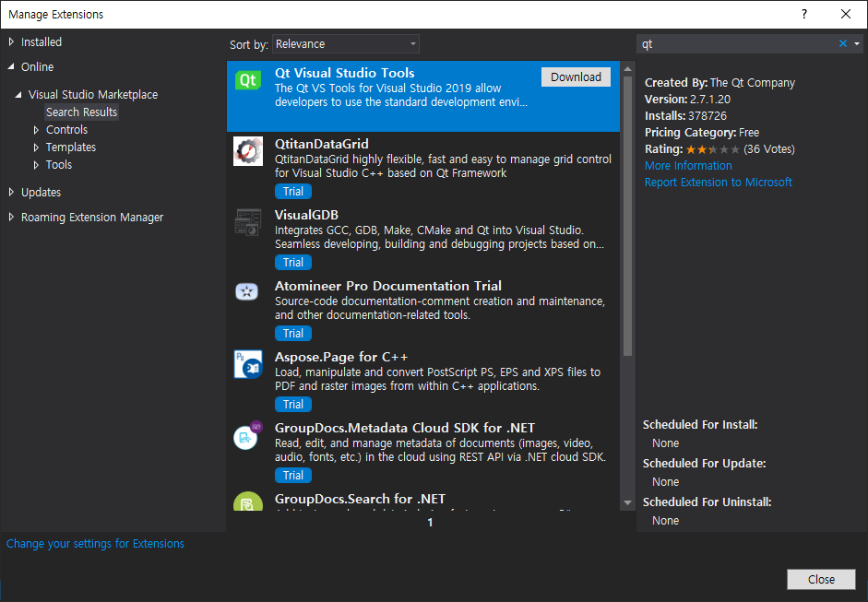Open the search history dropdown arrow
The height and width of the screenshot is (602, 868).
[x=857, y=43]
